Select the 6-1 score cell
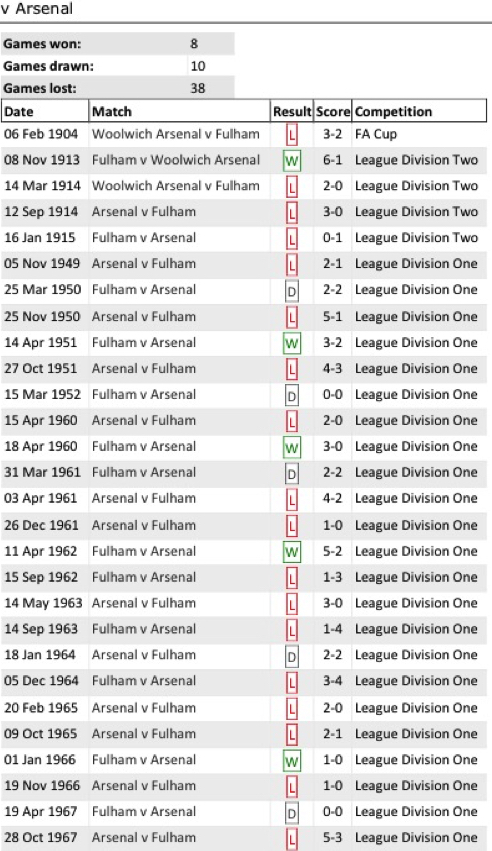Image resolution: width=492 pixels, height=851 pixels. [333, 160]
